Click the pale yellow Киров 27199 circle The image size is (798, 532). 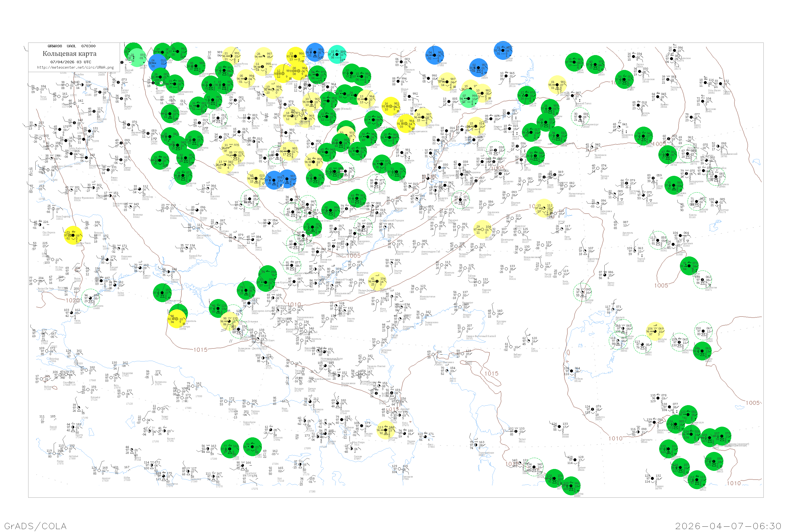[x=447, y=81]
